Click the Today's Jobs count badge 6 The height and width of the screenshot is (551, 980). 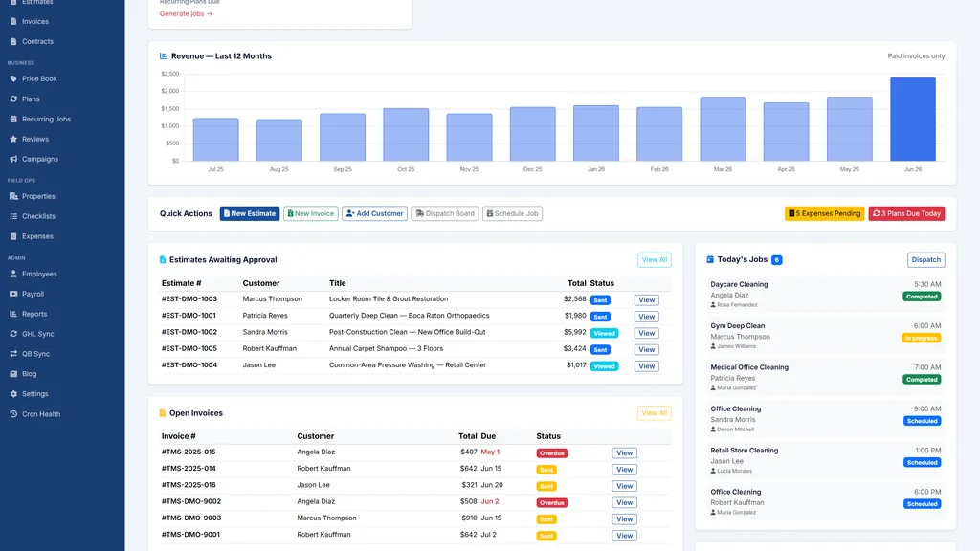777,260
